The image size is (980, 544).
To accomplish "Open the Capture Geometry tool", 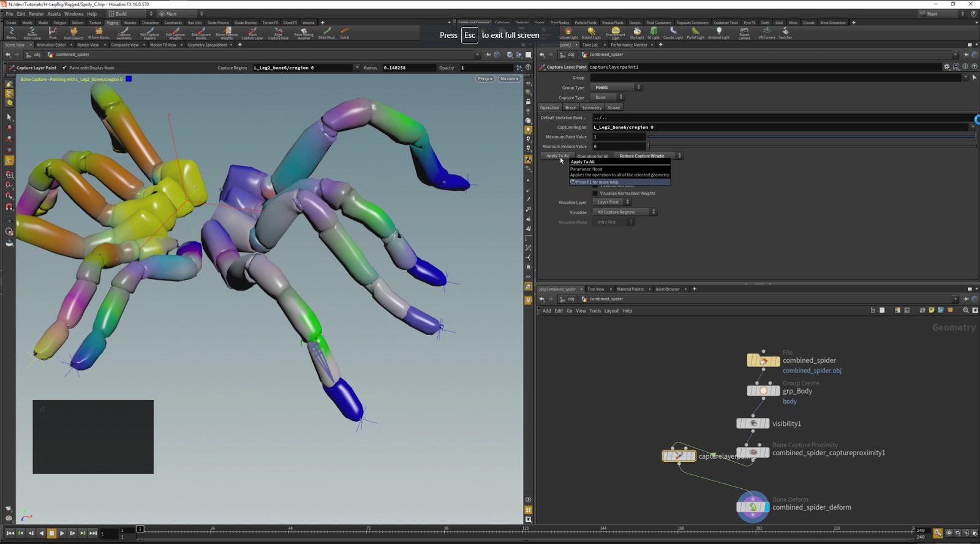I will click(x=124, y=32).
